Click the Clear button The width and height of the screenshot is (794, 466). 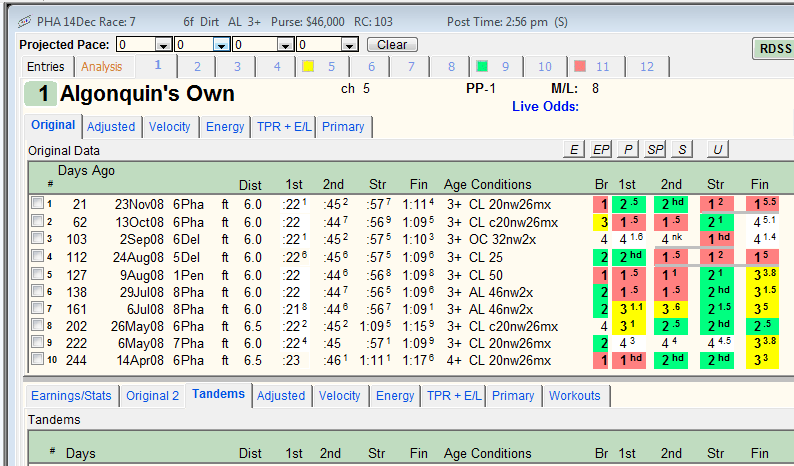pyautogui.click(x=392, y=45)
